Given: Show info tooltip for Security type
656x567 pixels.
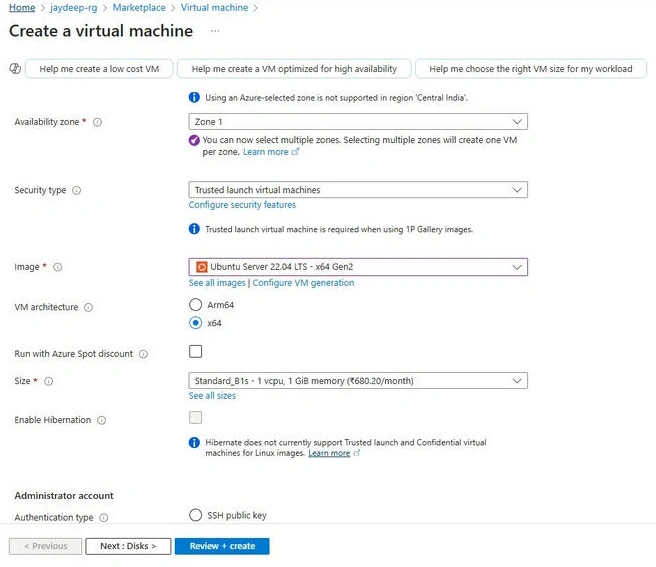Looking at the screenshot, I should [x=77, y=190].
